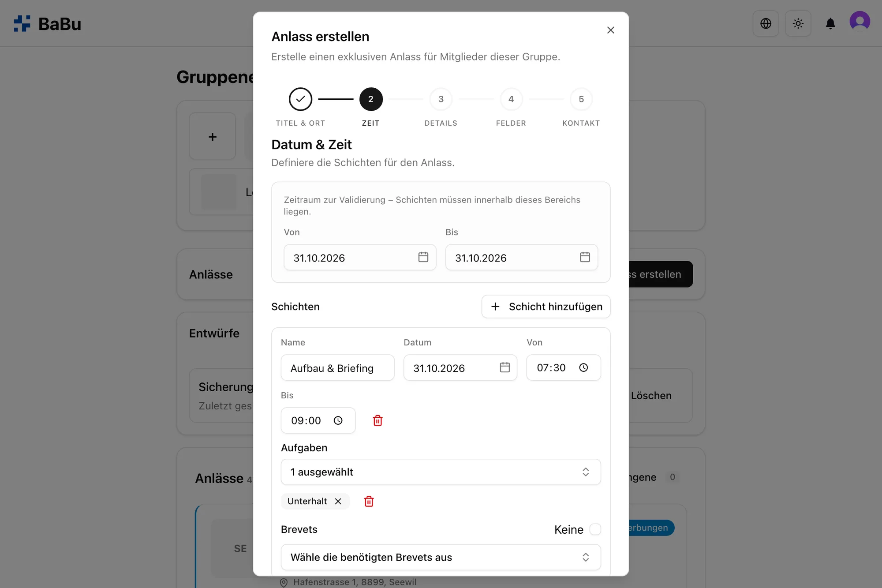
Task: Select step 2 Zeit
Action: [x=370, y=99]
